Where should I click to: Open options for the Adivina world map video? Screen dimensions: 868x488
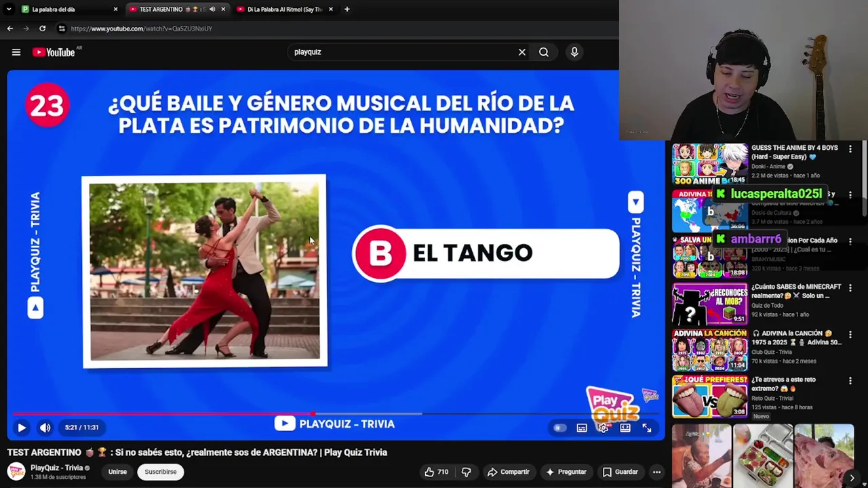point(850,195)
